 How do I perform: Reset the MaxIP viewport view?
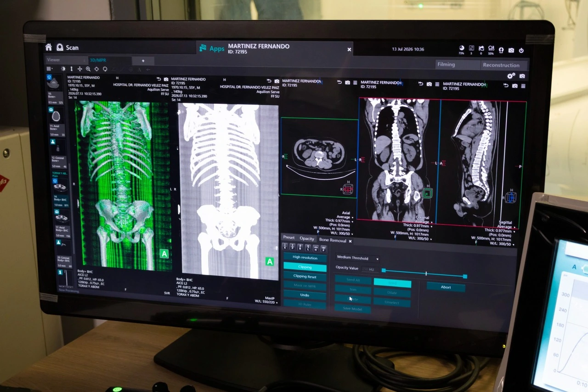click(x=269, y=80)
